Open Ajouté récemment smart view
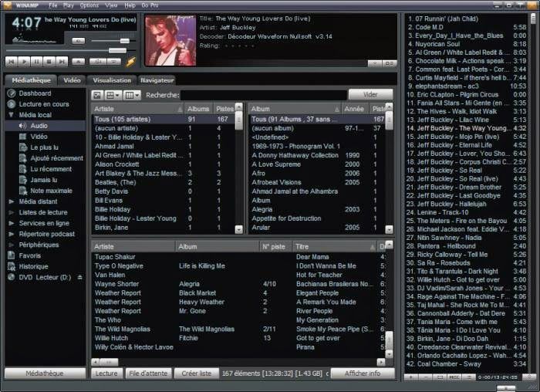The width and height of the screenshot is (540, 392). [x=56, y=158]
